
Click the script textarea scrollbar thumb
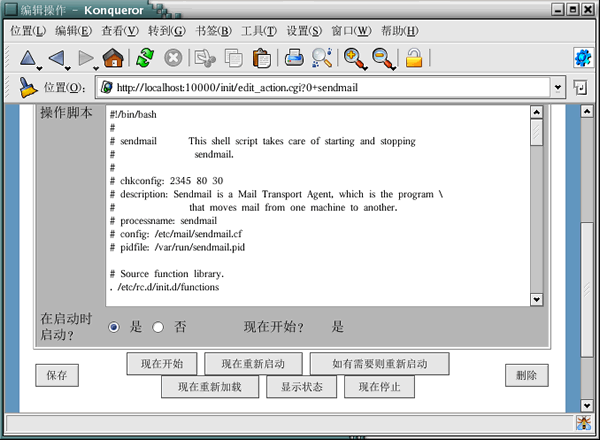[x=536, y=132]
